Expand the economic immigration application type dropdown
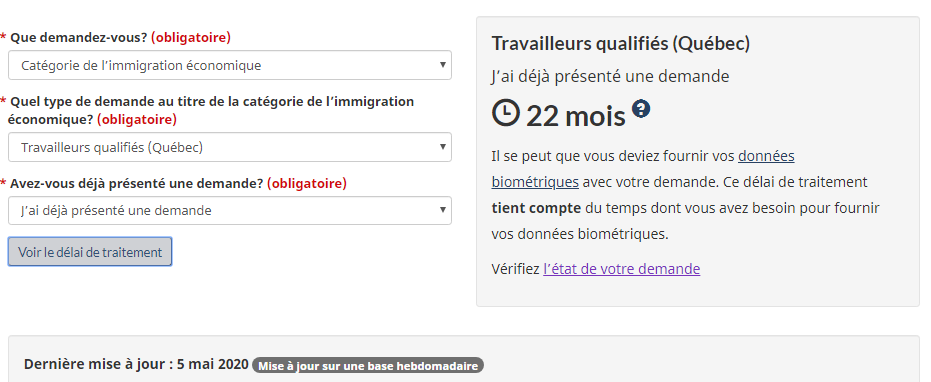This screenshot has height=382, width=931. point(230,147)
